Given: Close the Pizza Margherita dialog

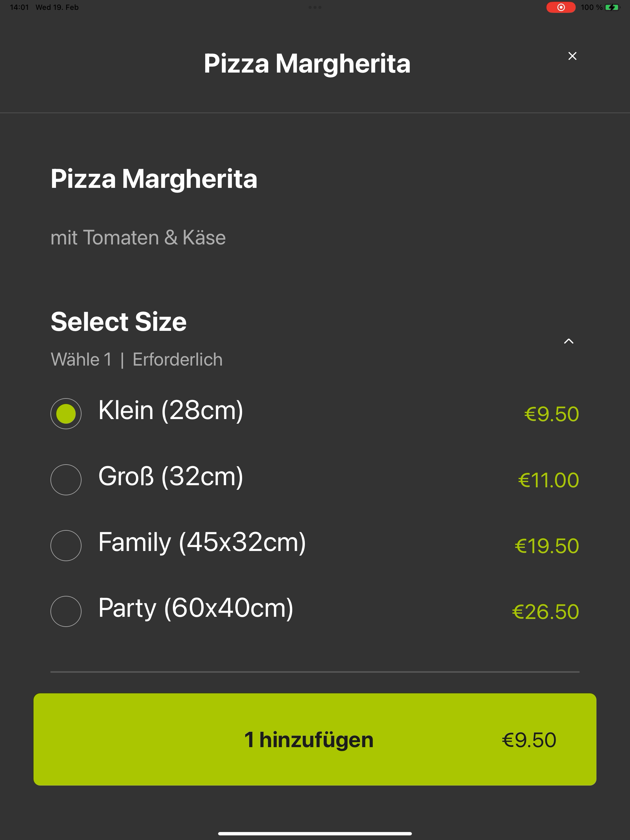Looking at the screenshot, I should [572, 56].
